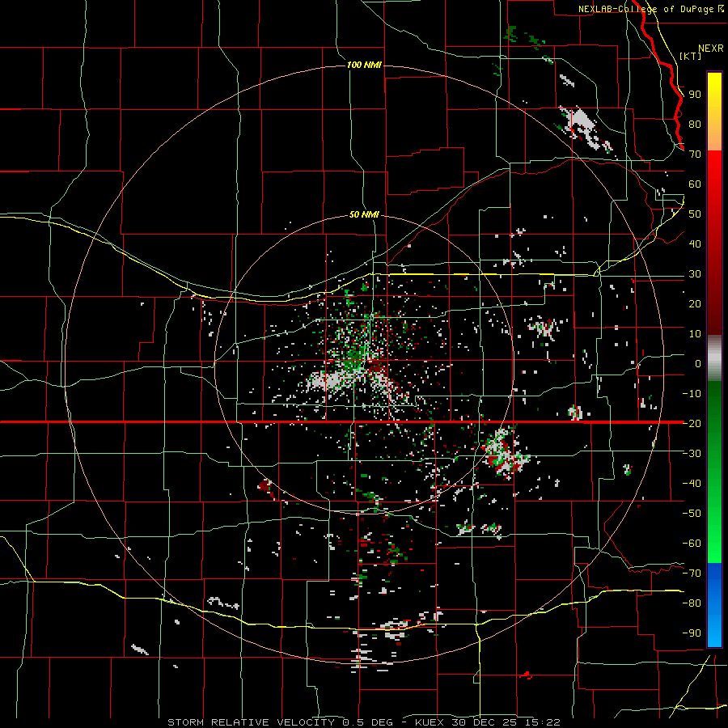
Task: Pick the 40 velocity scale label
Action: [695, 243]
